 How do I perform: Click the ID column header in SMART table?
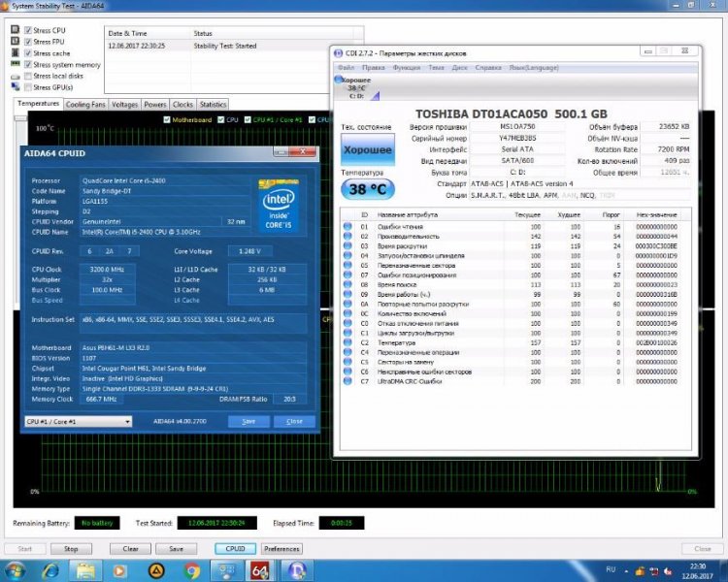(x=364, y=215)
